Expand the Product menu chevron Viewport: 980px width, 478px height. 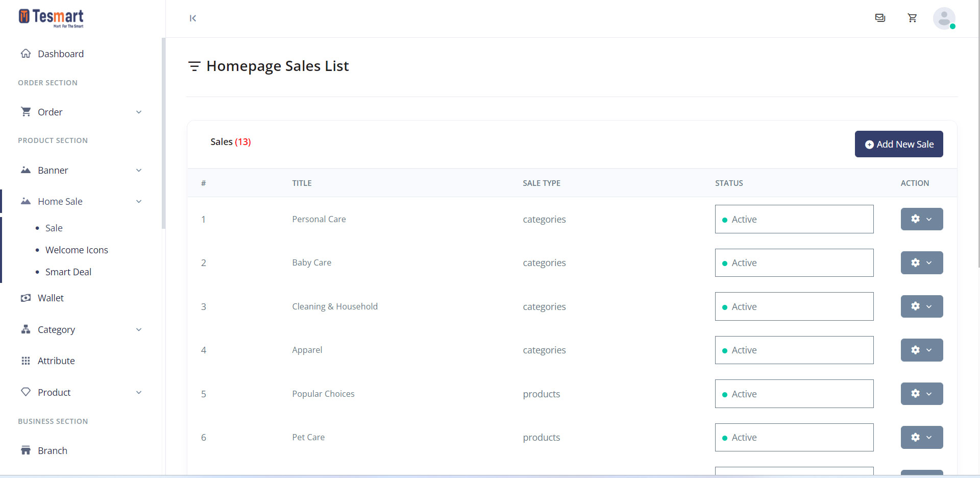[x=139, y=392]
